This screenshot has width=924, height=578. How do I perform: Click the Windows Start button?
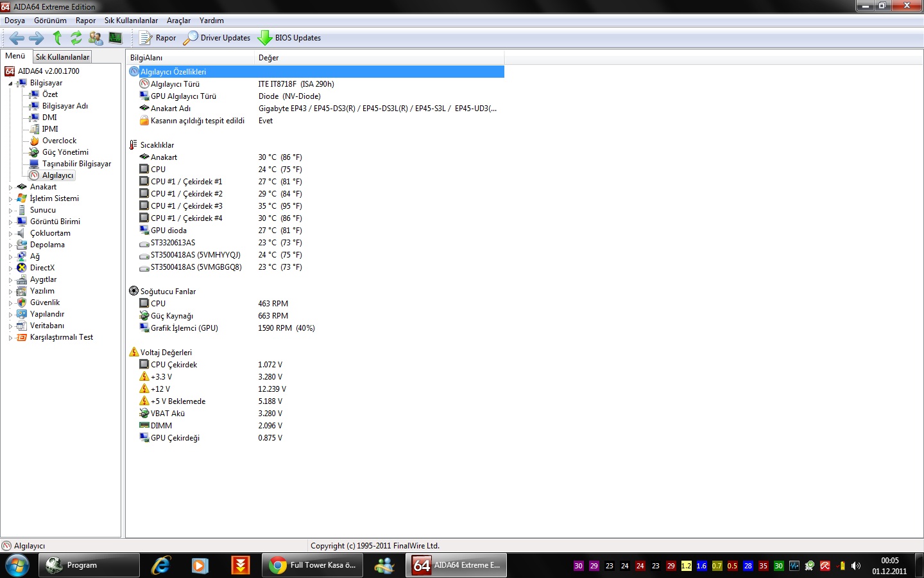[17, 566]
